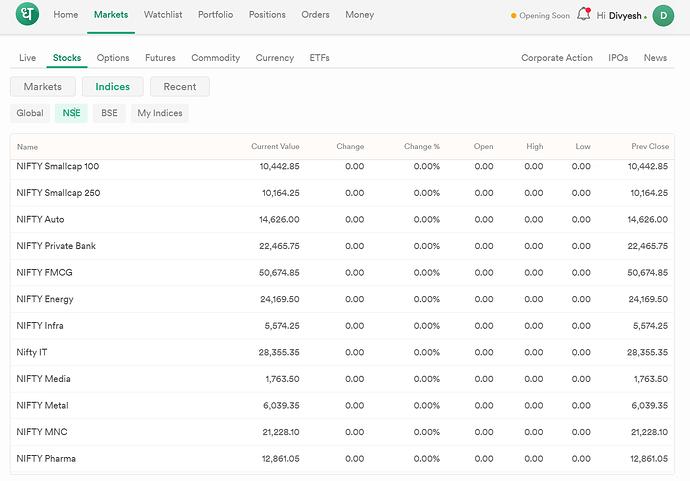
Task: Open the My Indices chip
Action: (x=160, y=113)
